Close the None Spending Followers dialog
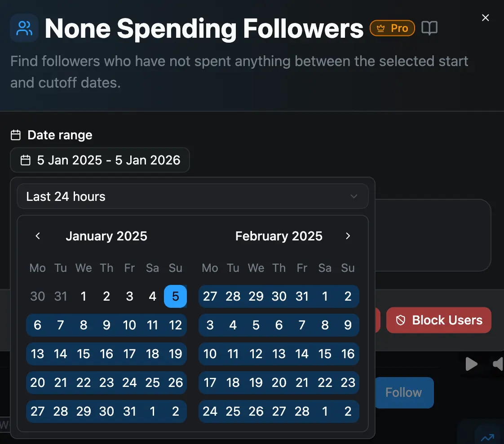 click(x=486, y=18)
